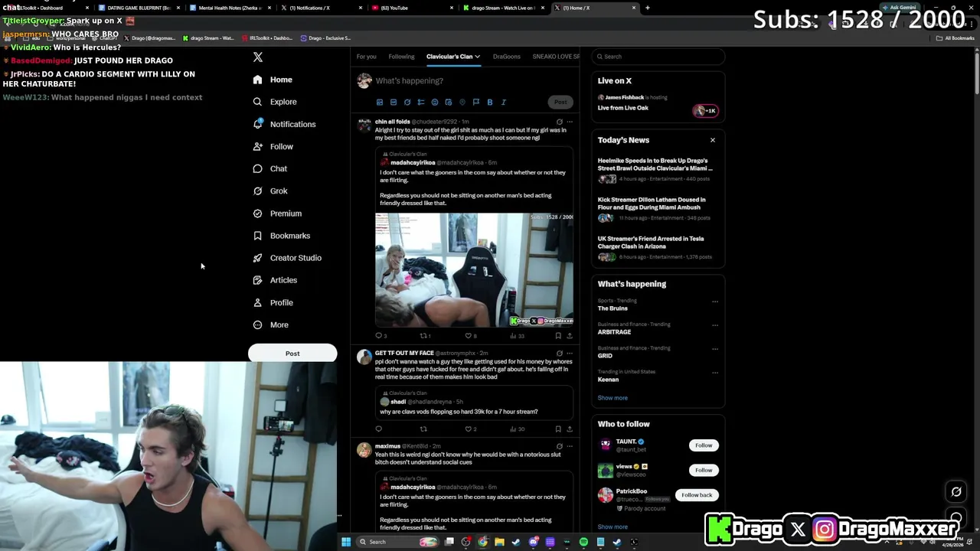The height and width of the screenshot is (551, 980).
Task: Follow back PatrickBoo
Action: click(697, 495)
